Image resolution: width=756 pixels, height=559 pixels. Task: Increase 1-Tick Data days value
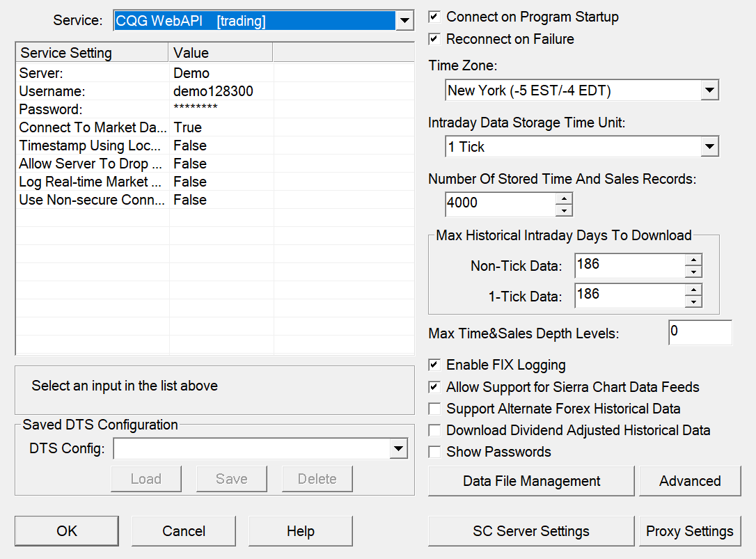tap(693, 289)
